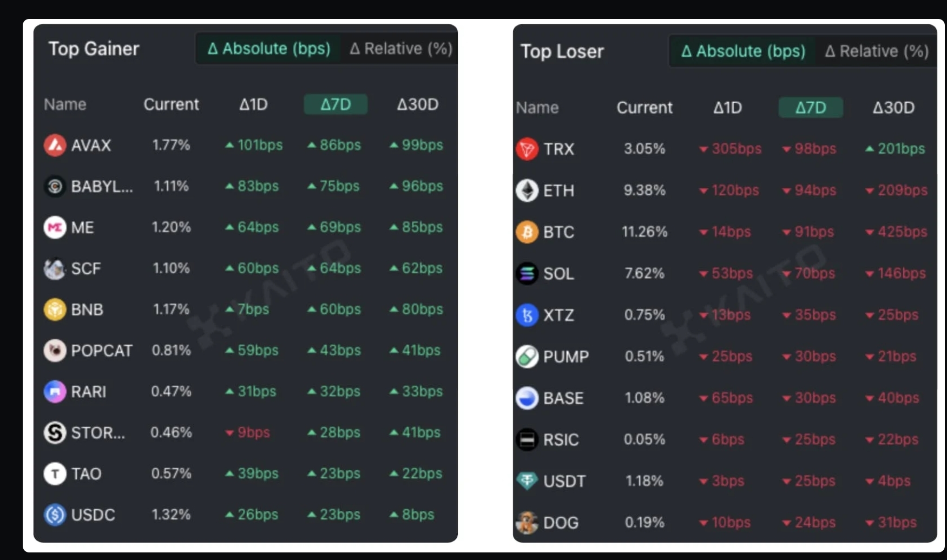
Task: Sort Top Loser by Δ1D column
Action: pos(727,108)
